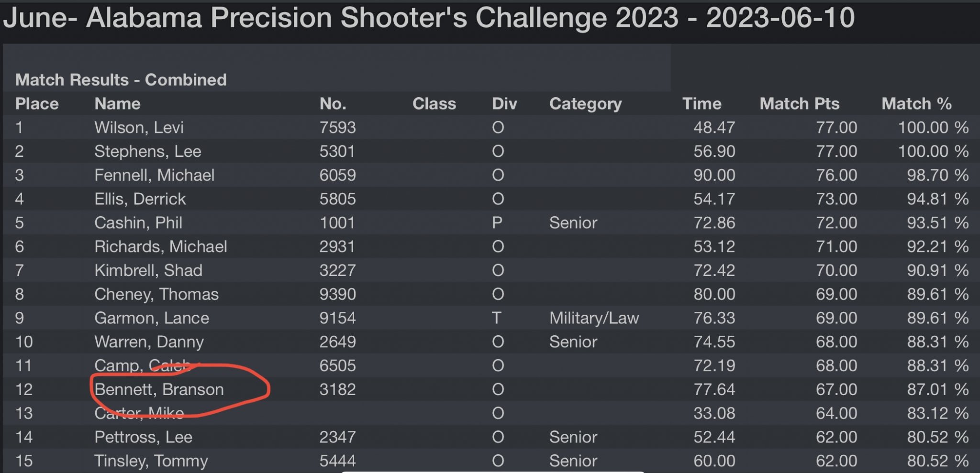Click the Match % column header
This screenshot has width=980, height=473.
tap(916, 104)
